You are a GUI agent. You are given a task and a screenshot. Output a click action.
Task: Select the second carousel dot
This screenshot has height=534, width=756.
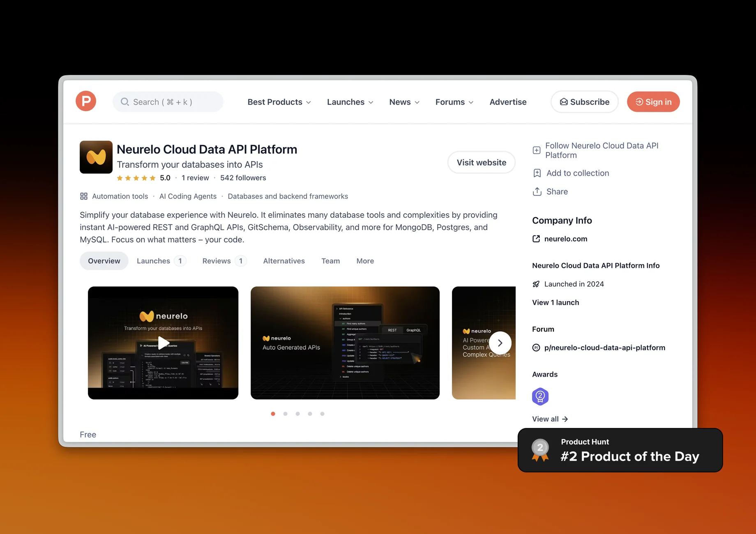click(x=285, y=414)
